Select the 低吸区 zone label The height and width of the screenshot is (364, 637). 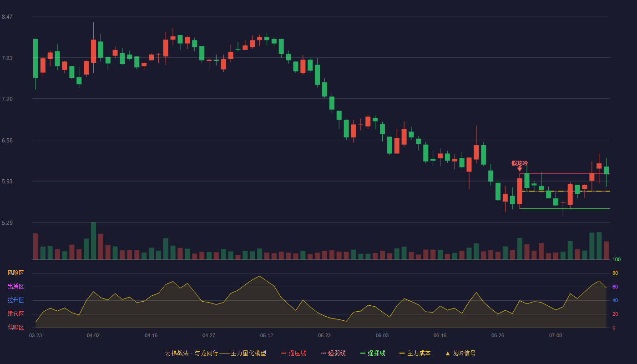click(15, 327)
